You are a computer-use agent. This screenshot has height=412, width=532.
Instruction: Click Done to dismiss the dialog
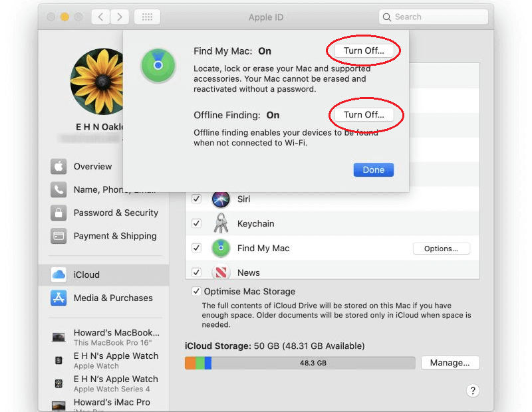click(373, 169)
